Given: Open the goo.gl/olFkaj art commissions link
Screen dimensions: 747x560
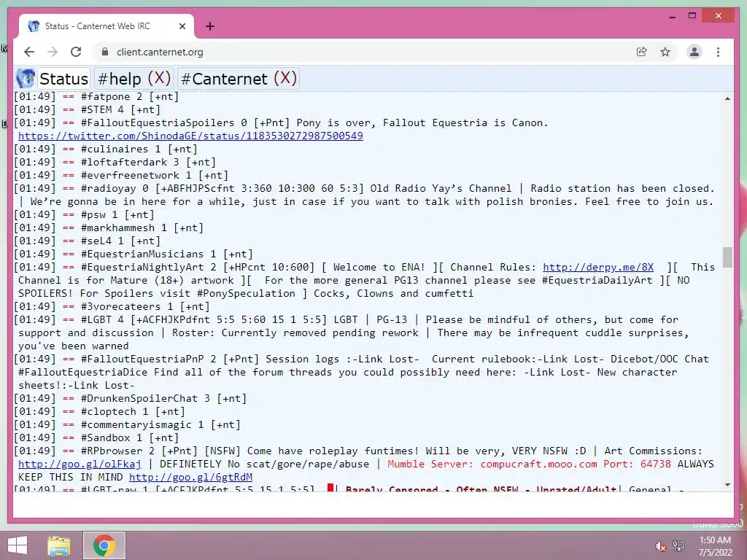Looking at the screenshot, I should (x=80, y=464).
